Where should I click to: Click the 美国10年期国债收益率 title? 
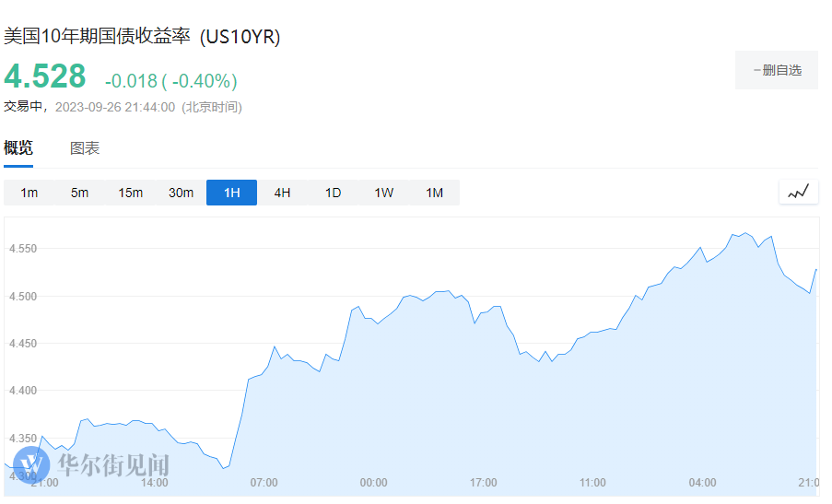(x=97, y=37)
